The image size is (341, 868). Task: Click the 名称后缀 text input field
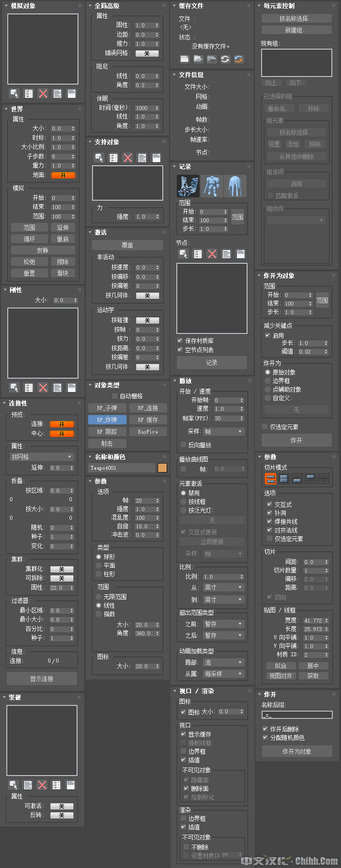pyautogui.click(x=297, y=715)
